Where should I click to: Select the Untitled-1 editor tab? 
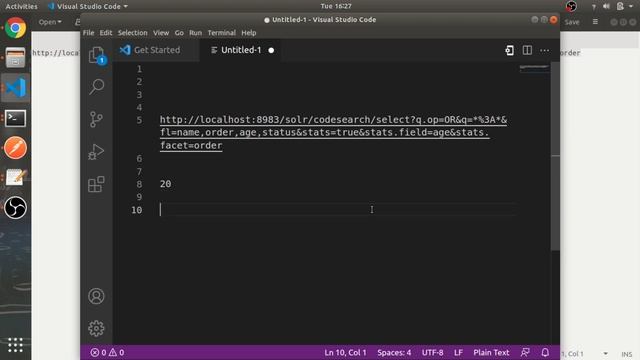241,50
